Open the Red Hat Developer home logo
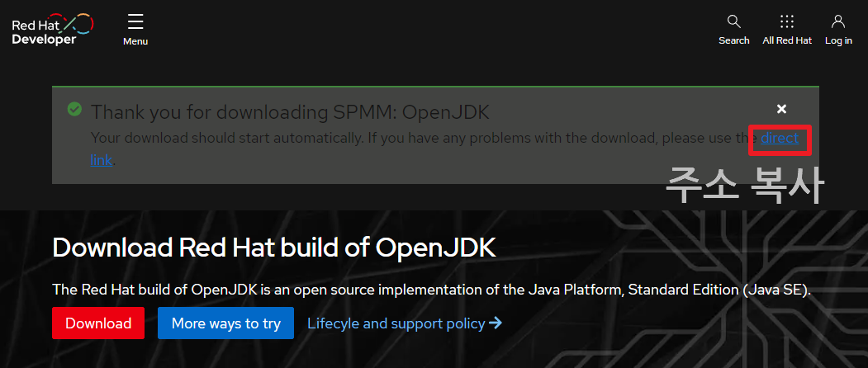This screenshot has height=368, width=868. pyautogui.click(x=53, y=30)
